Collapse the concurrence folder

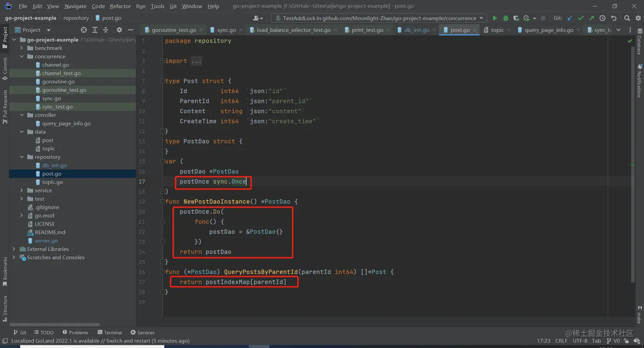coord(22,57)
